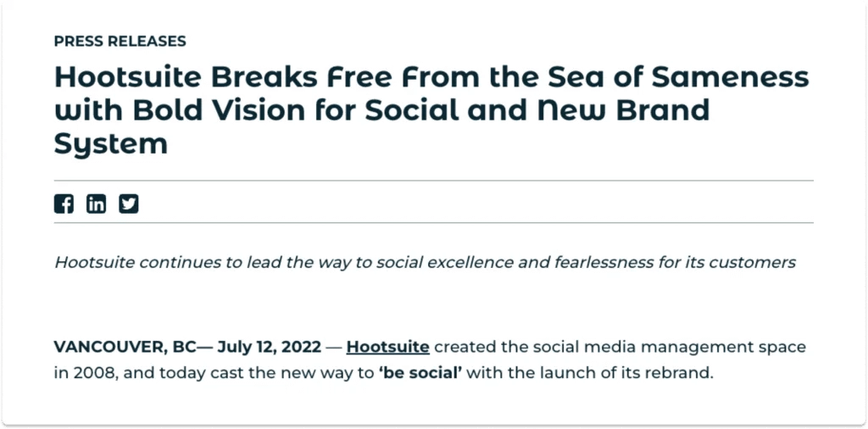Click the bold 'VANCOUVER, BC' dateline text
The width and height of the screenshot is (868, 429).
click(125, 347)
